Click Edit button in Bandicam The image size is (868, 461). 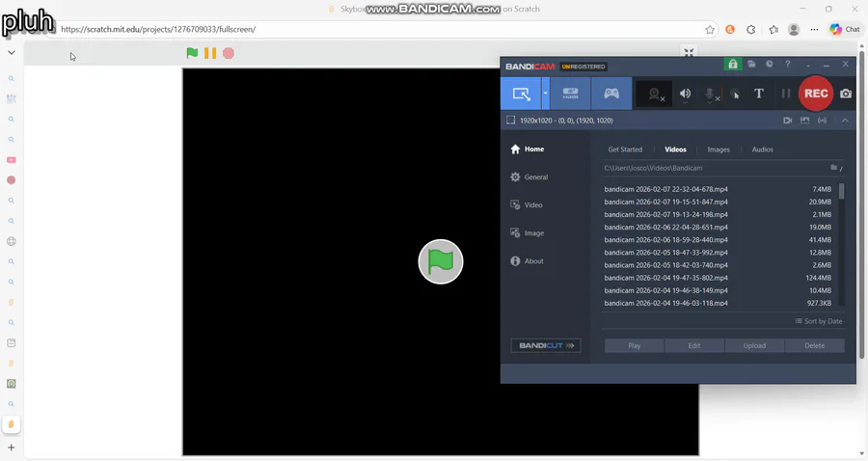pos(694,345)
